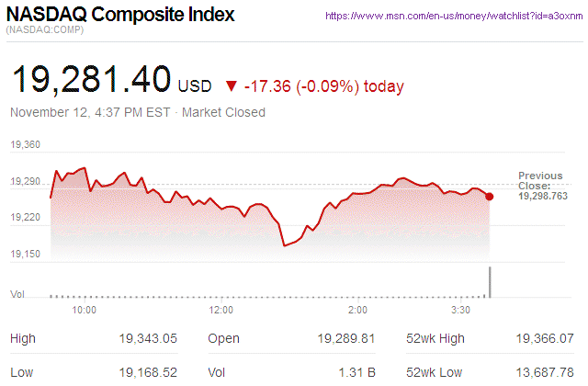Viewport: 588px width, 386px height.
Task: Click the NASDAQ Composite Index title
Action: [120, 16]
